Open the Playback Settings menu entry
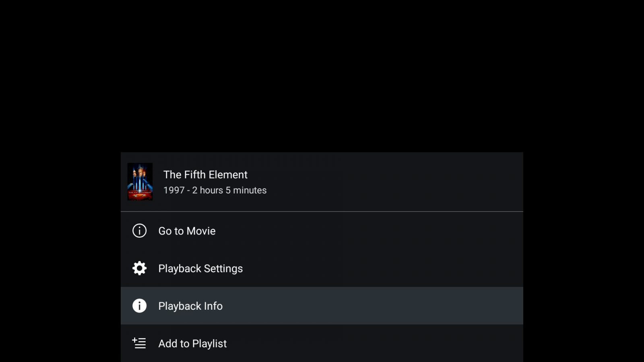Image resolution: width=644 pixels, height=362 pixels. [x=322, y=268]
